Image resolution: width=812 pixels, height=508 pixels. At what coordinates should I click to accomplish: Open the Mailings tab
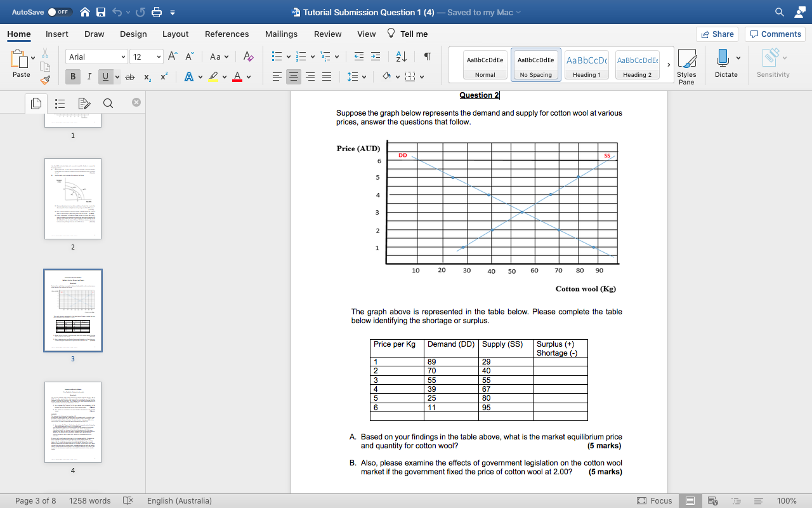[281, 34]
